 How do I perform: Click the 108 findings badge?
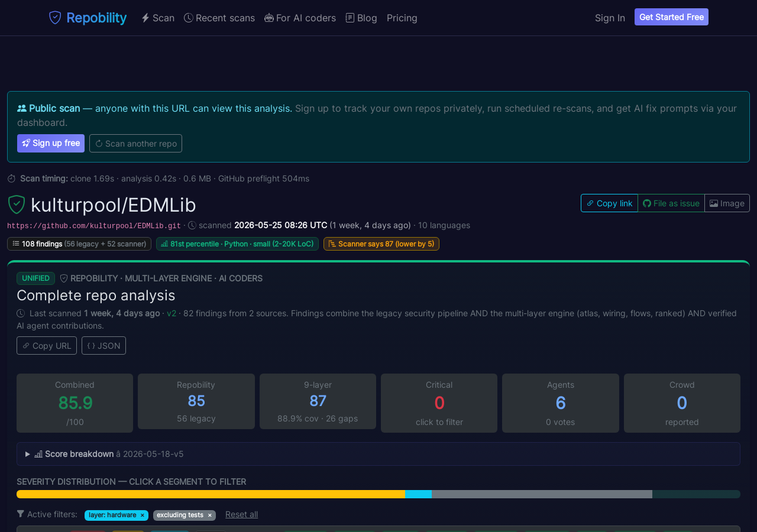tap(79, 244)
